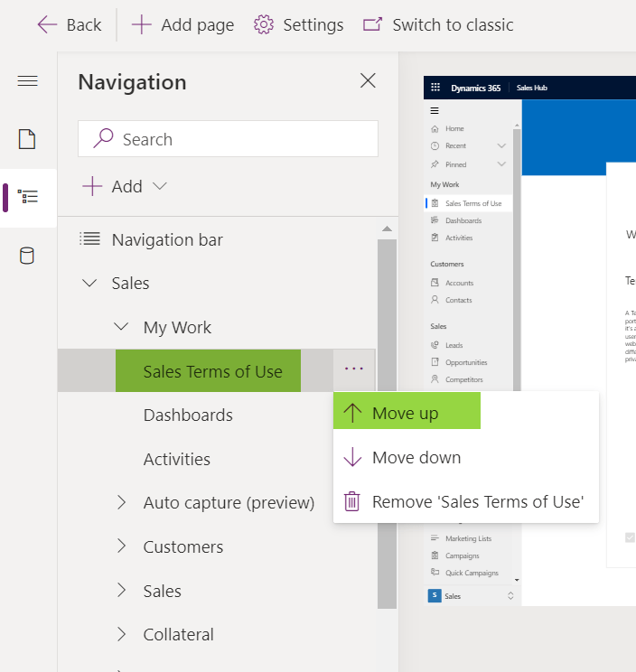Open the Data cylinder icon in left rail
The height and width of the screenshot is (672, 636).
(27, 256)
